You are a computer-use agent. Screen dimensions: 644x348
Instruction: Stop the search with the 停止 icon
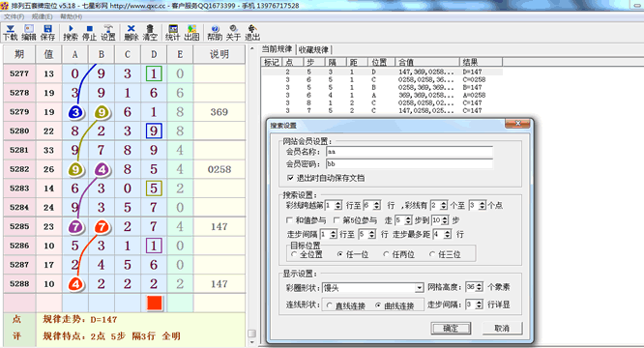[89, 33]
